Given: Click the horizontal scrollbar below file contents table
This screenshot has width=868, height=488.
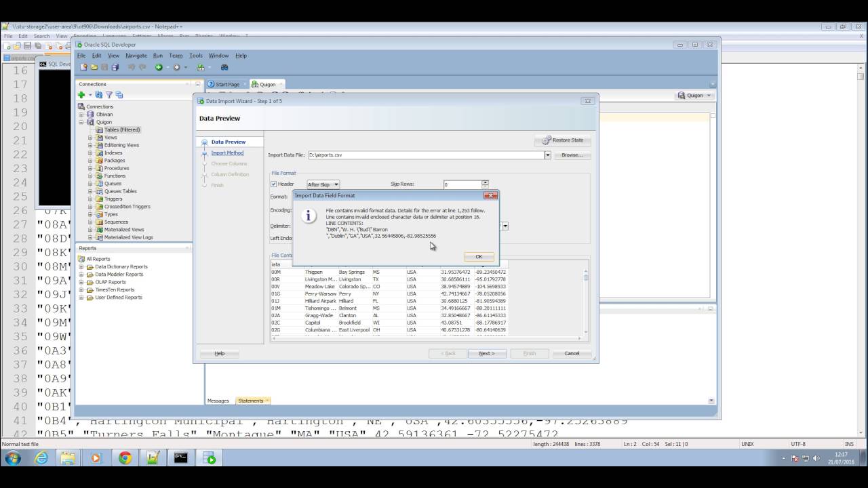Looking at the screenshot, I should (x=426, y=338).
